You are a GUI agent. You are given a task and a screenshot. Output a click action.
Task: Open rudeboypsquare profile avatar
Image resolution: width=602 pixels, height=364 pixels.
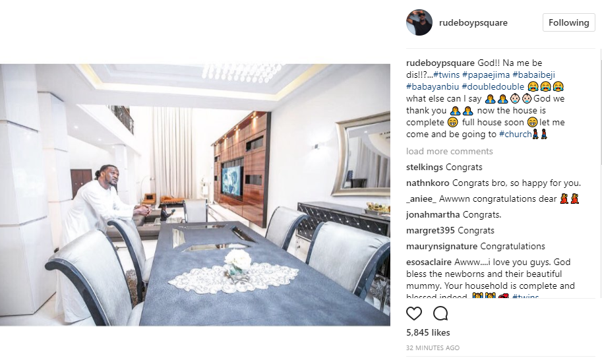click(419, 22)
